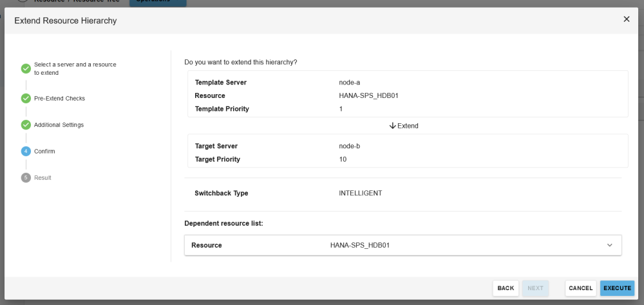644x305 pixels.
Task: Click the Template Server value node-a
Action: click(349, 83)
